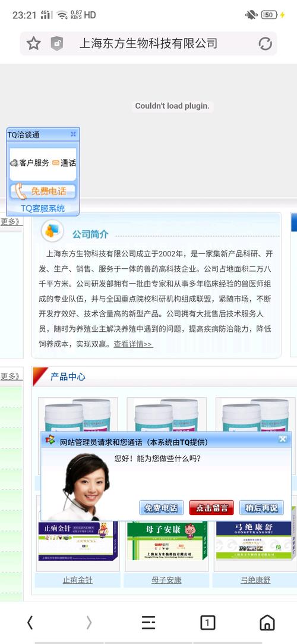View the 弓绝康舒 product thumbnail
This screenshot has height=644, width=297.
pyautogui.click(x=255, y=539)
